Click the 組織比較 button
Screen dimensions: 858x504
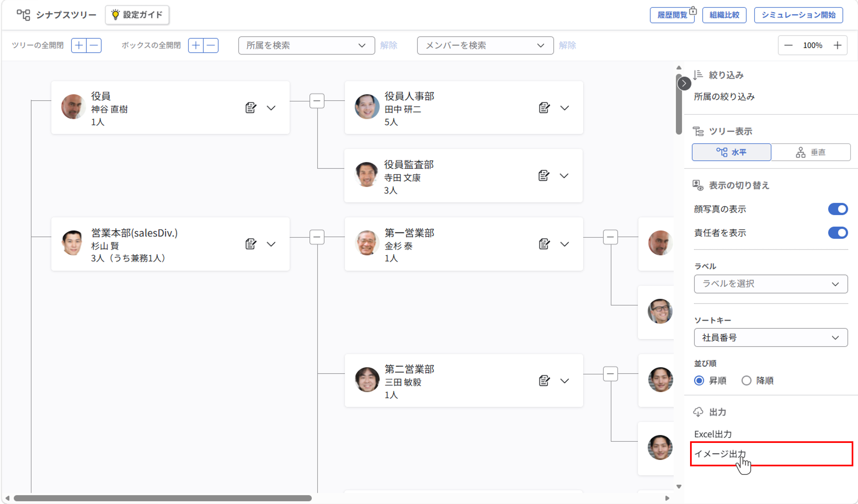(x=724, y=15)
